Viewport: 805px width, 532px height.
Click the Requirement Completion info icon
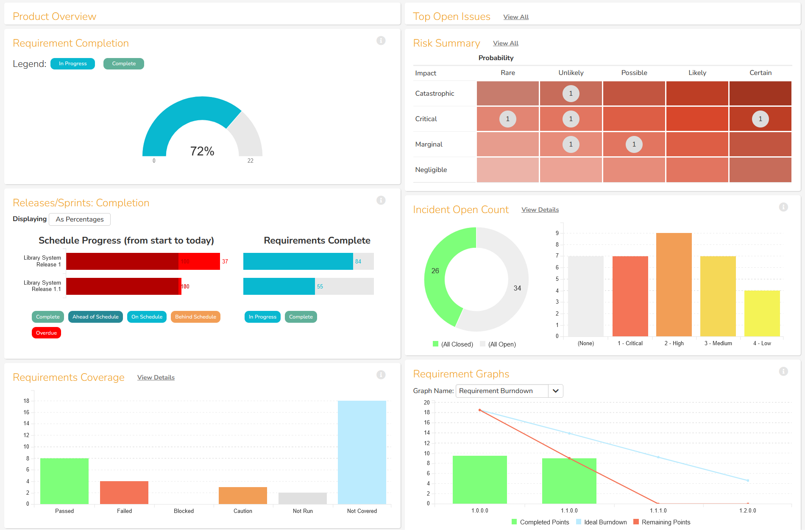click(x=381, y=41)
